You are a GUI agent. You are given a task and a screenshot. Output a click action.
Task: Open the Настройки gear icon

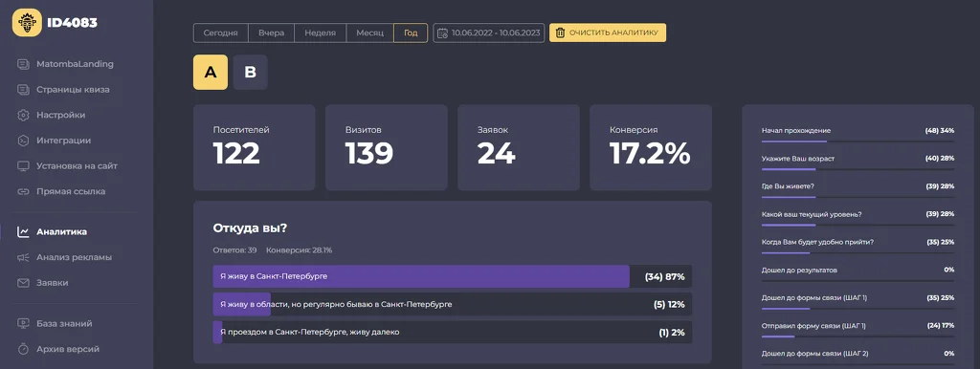(x=23, y=115)
